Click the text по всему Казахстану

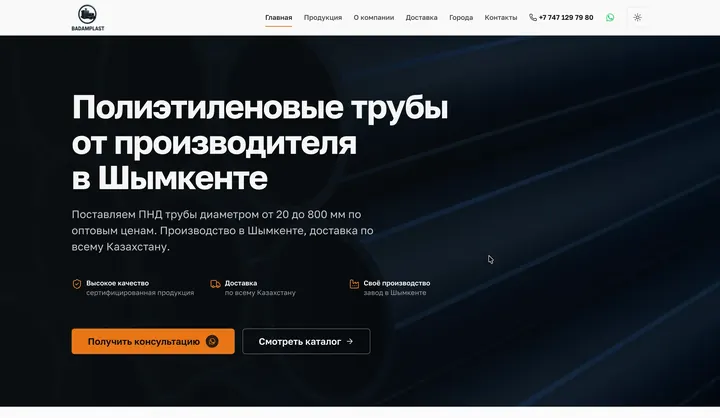coord(260,293)
